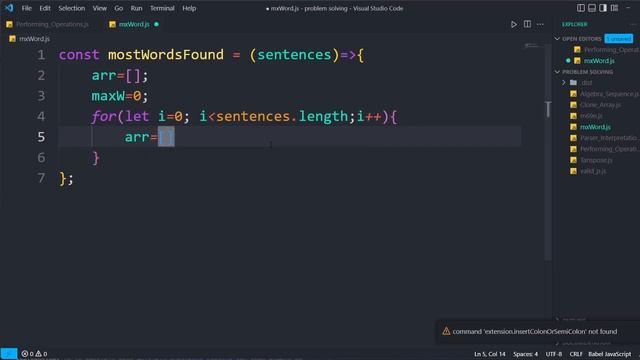Click line number 7 in the gutter
640x360 pixels.
[x=41, y=178]
